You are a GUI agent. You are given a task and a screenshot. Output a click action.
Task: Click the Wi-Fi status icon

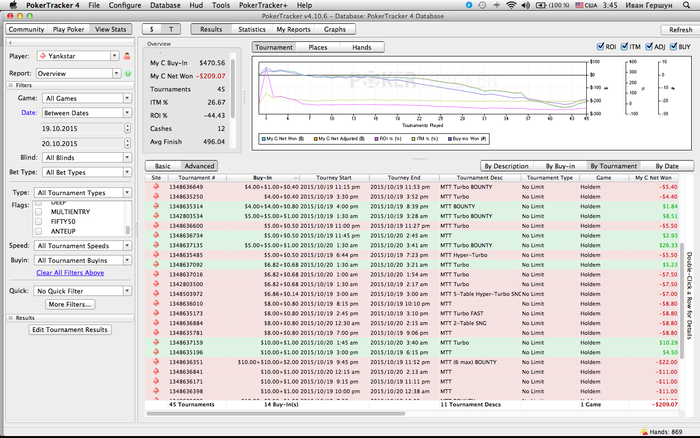pyautogui.click(x=511, y=5)
